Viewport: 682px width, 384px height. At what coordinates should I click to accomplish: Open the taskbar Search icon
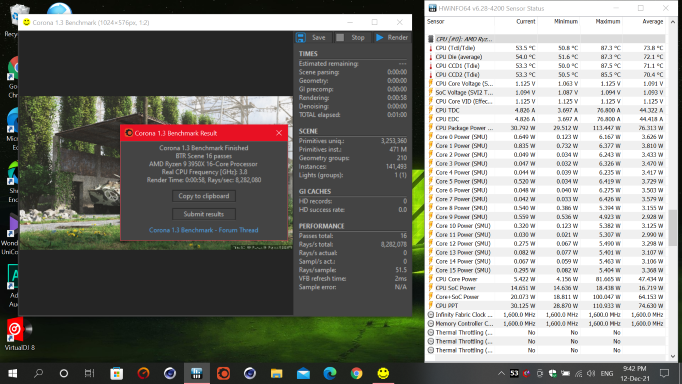39,373
